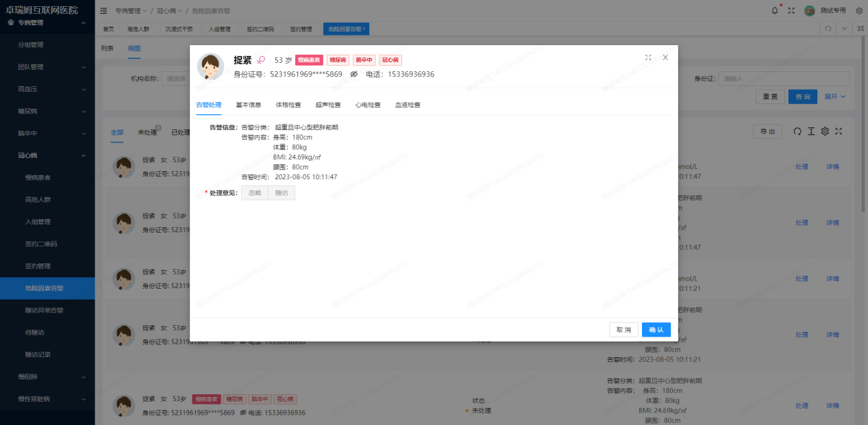Click 重置 button in search panel
Image resolution: width=868 pixels, height=425 pixels.
770,96
